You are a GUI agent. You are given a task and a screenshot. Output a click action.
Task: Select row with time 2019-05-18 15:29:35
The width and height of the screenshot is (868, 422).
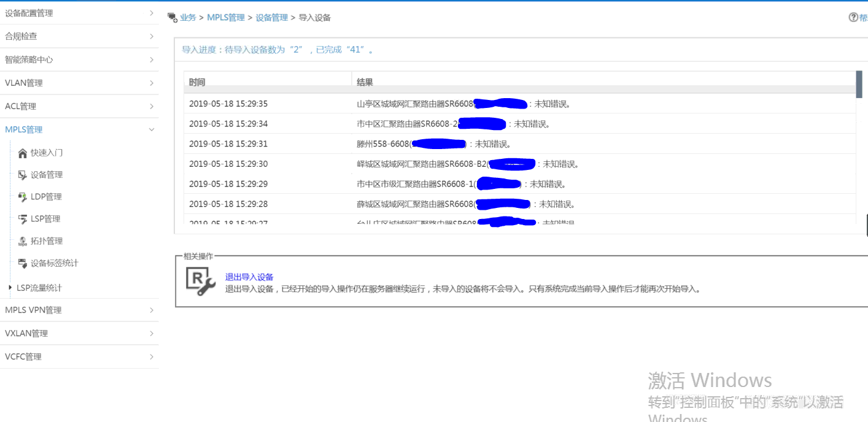(x=519, y=104)
